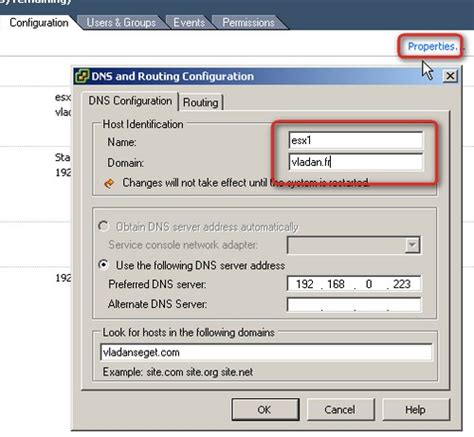Switch to the Routing tab
The width and height of the screenshot is (474, 437).
(201, 102)
